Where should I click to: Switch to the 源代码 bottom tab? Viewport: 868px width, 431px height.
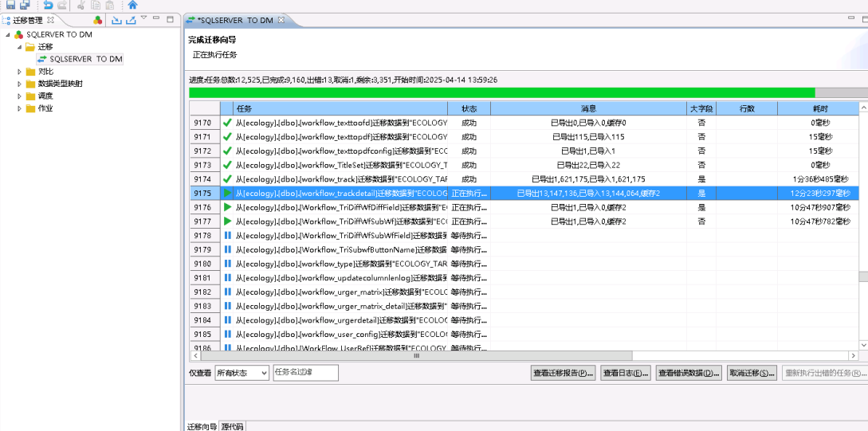click(x=232, y=426)
